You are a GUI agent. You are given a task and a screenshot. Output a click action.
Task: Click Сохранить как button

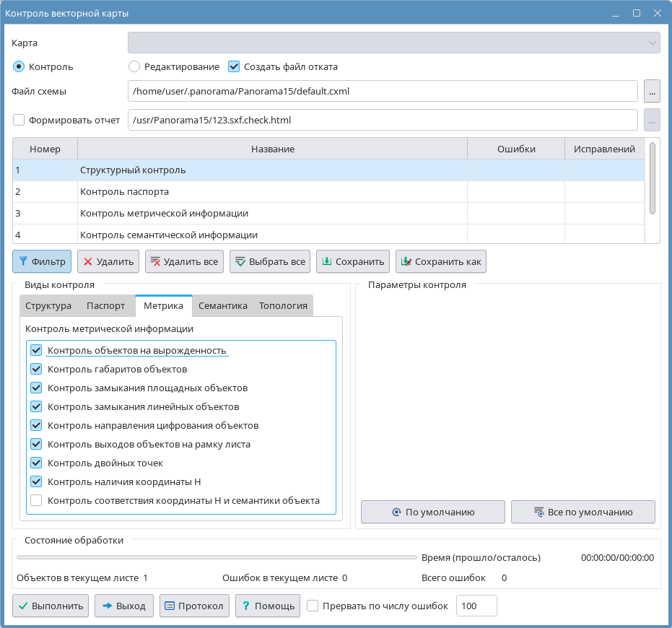pos(440,261)
